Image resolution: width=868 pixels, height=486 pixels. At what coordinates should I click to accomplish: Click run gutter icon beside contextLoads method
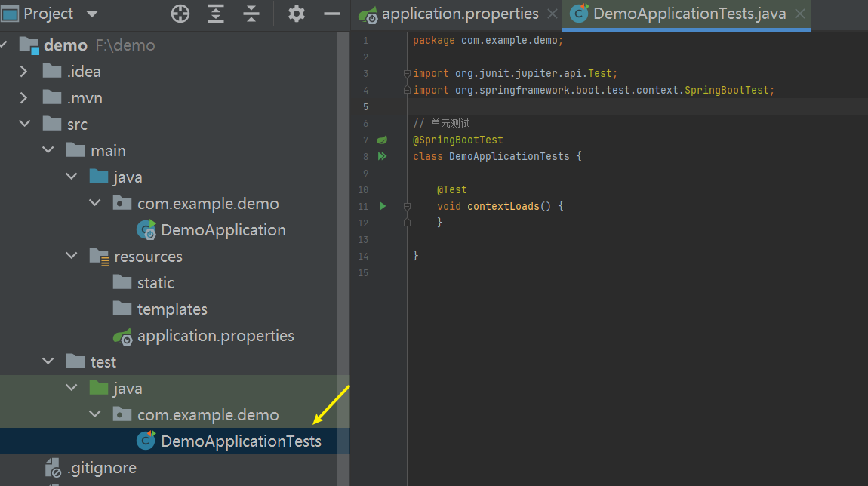pyautogui.click(x=382, y=206)
